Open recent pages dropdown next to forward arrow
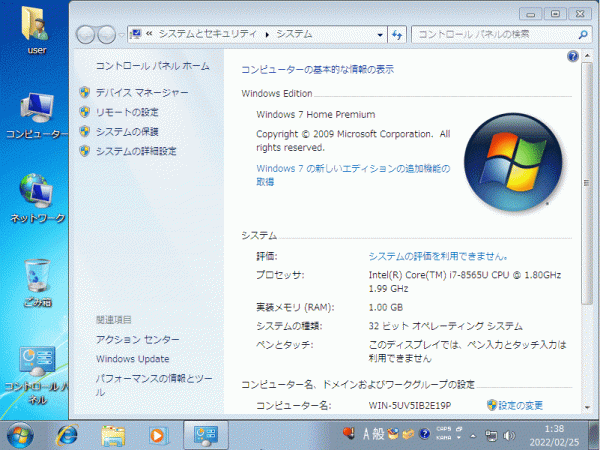The image size is (600, 450). pos(121,35)
